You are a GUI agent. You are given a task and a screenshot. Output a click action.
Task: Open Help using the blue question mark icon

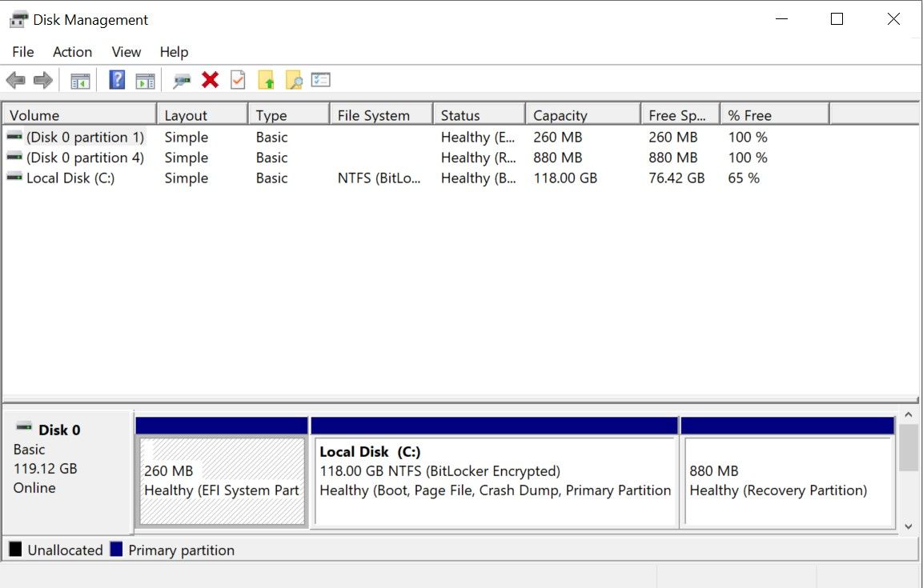tap(116, 79)
